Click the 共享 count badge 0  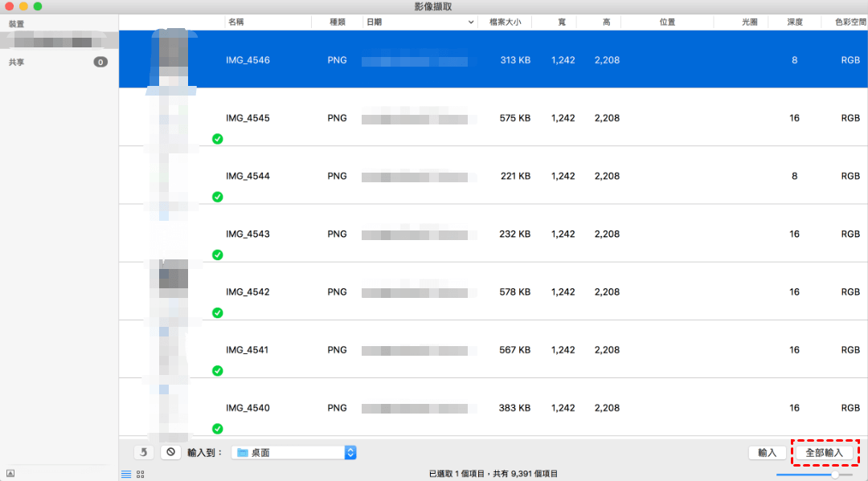(100, 62)
